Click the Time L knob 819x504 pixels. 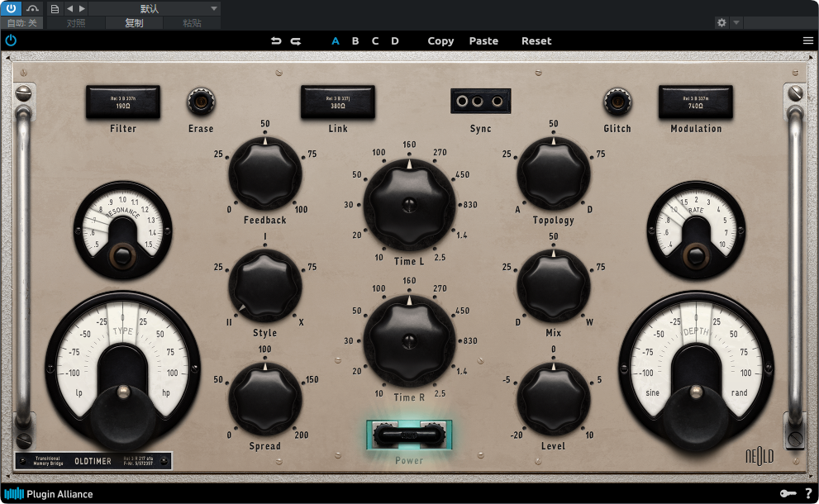(410, 205)
